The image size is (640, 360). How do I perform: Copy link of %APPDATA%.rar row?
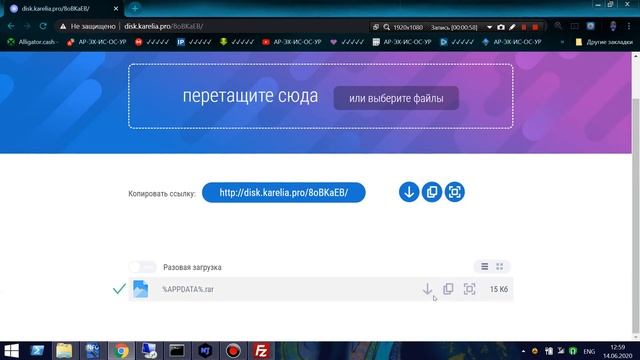[448, 289]
